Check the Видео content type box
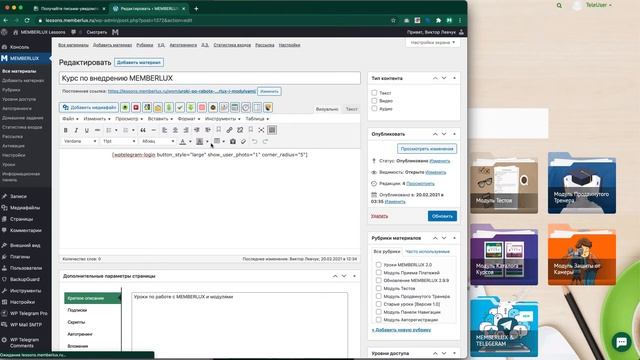The width and height of the screenshot is (640, 360). 374,100
